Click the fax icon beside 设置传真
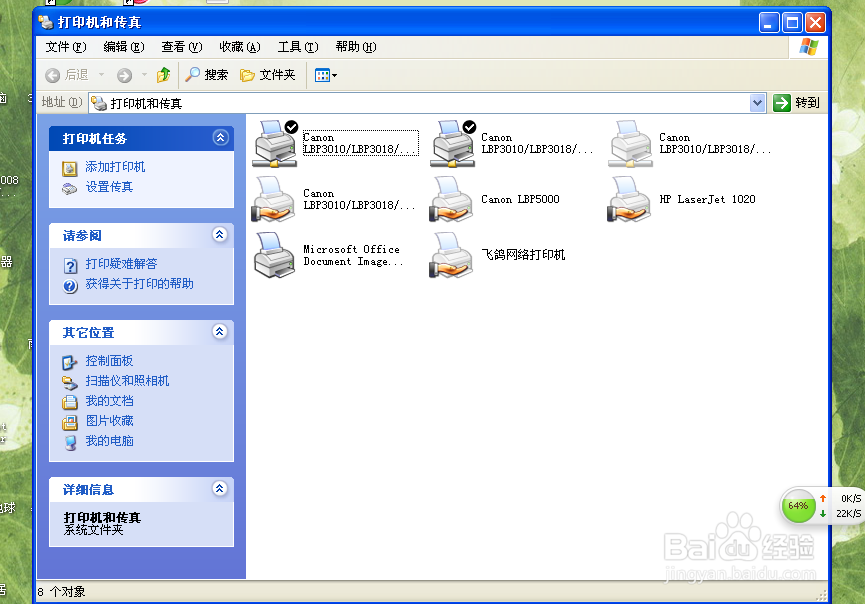The height and width of the screenshot is (604, 865). pos(70,189)
